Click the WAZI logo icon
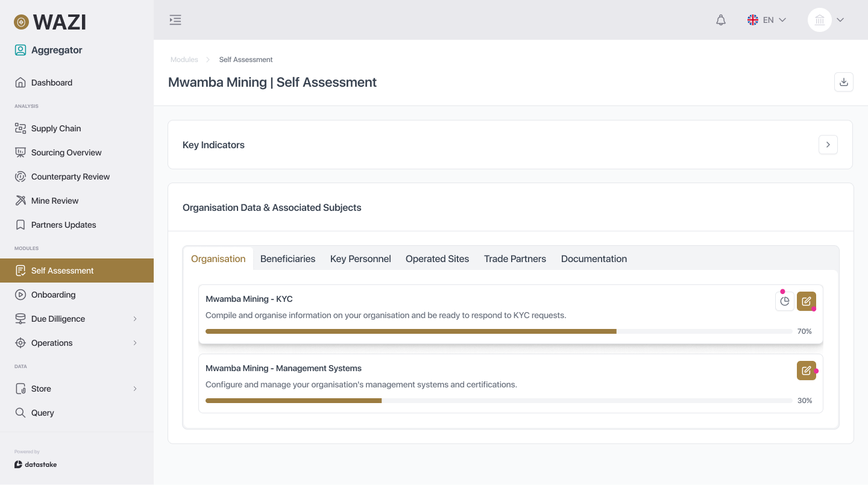Viewport: 868px width, 485px height. (21, 22)
